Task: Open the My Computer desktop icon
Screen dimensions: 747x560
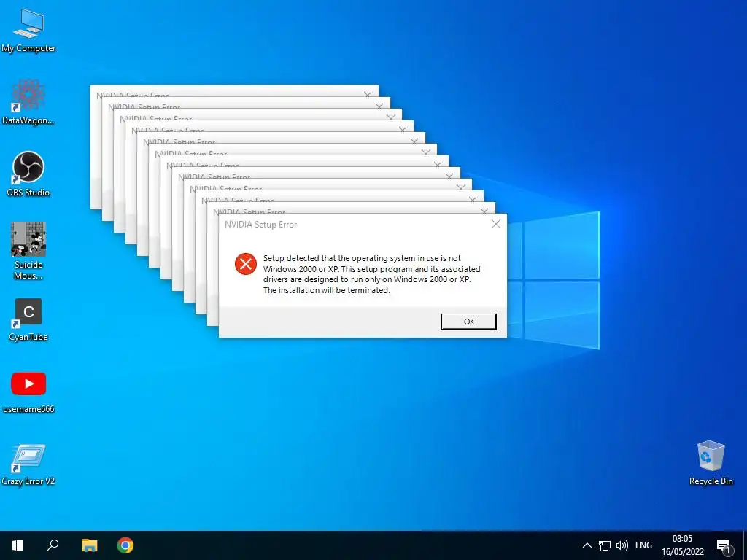Action: [28, 31]
